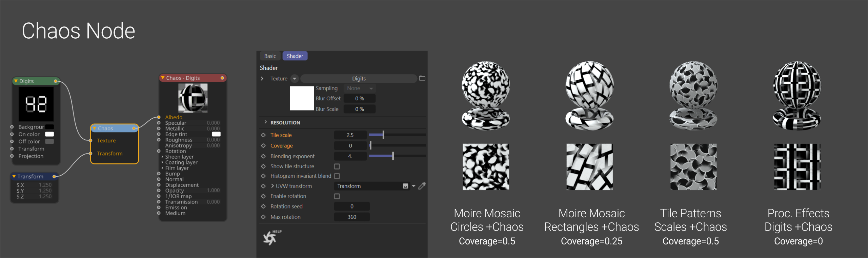This screenshot has height=258, width=868.
Task: Open the folder icon next to Digits texture
Action: (x=422, y=78)
